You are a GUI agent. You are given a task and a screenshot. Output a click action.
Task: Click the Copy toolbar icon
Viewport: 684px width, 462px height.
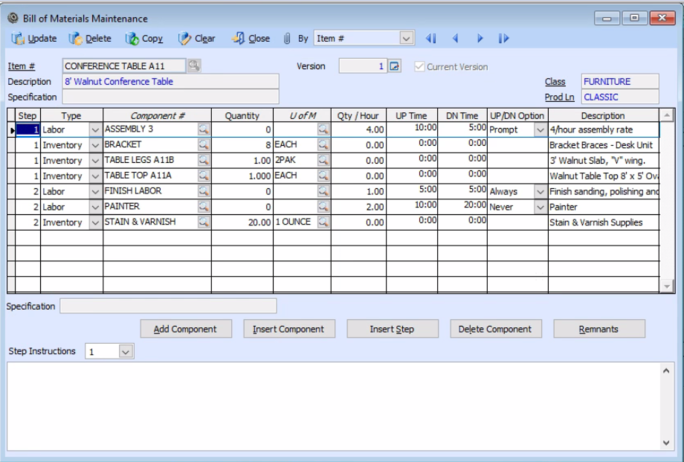pyautogui.click(x=132, y=39)
